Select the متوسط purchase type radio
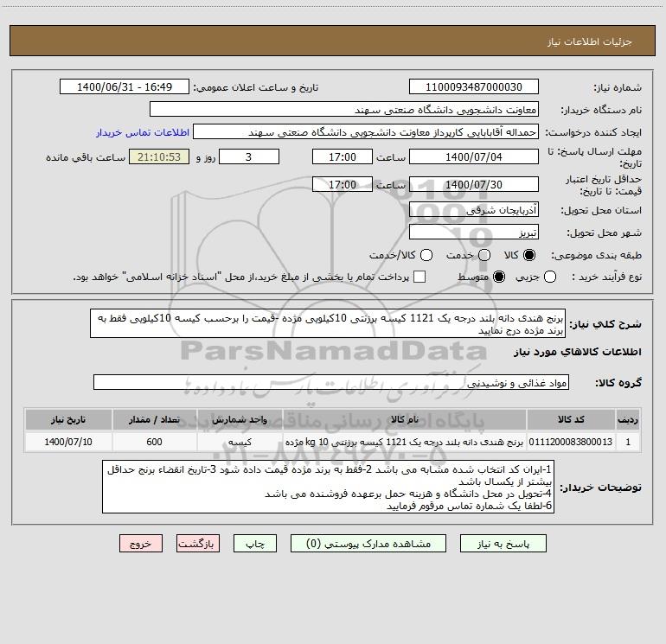 [499, 277]
